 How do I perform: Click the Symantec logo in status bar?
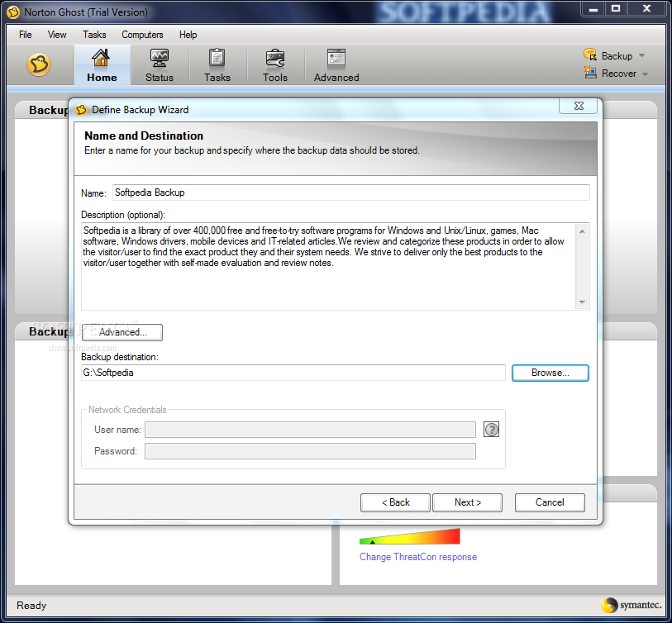tap(631, 605)
